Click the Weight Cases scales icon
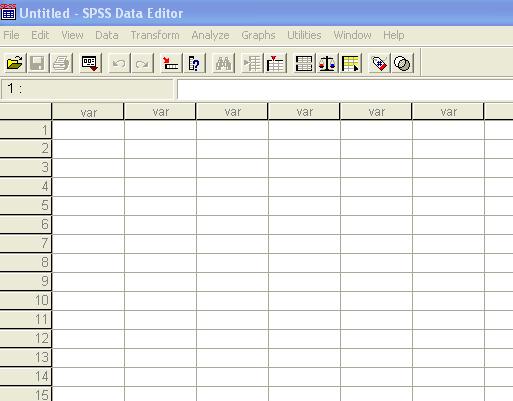 coord(327,63)
